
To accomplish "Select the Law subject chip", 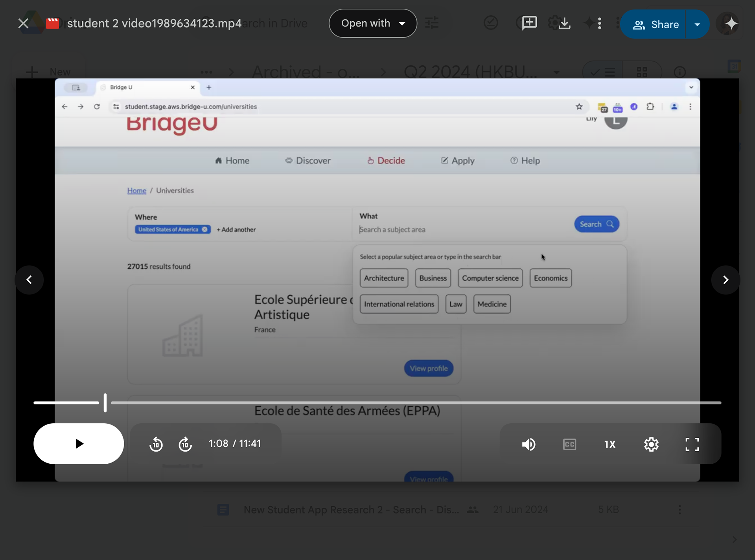I will coord(456,304).
